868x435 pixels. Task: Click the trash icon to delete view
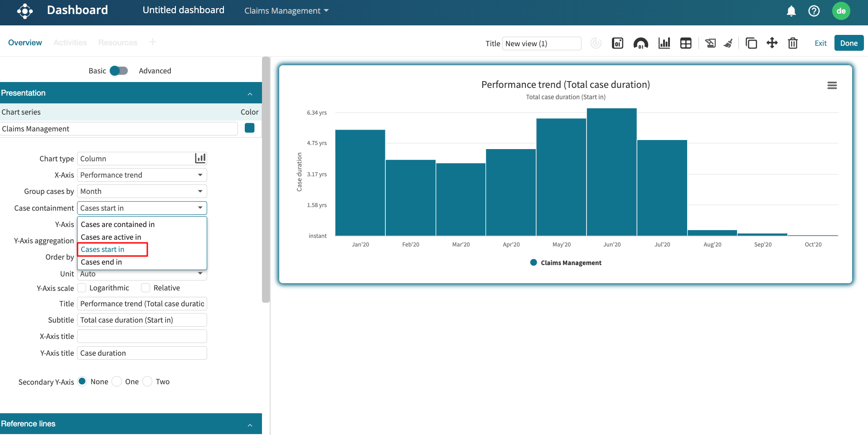coord(793,43)
